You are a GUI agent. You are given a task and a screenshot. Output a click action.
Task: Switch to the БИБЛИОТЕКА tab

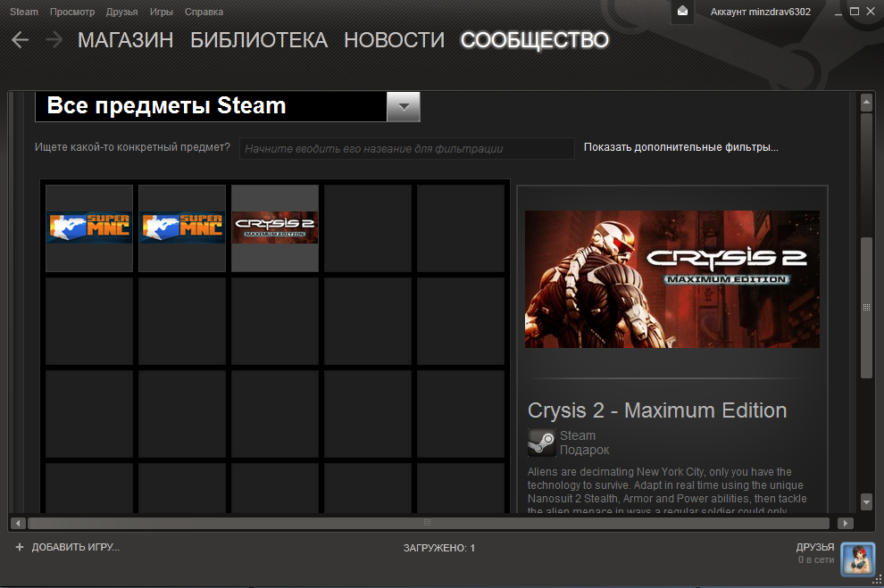tap(259, 40)
